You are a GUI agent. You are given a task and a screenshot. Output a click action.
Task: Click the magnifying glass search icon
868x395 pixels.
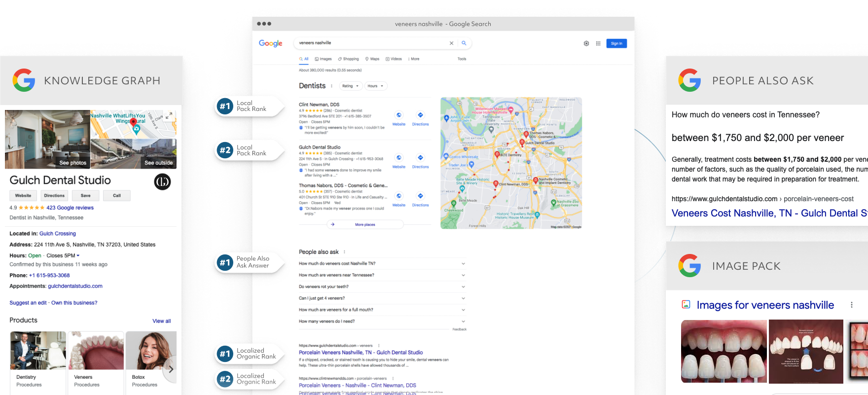point(464,43)
